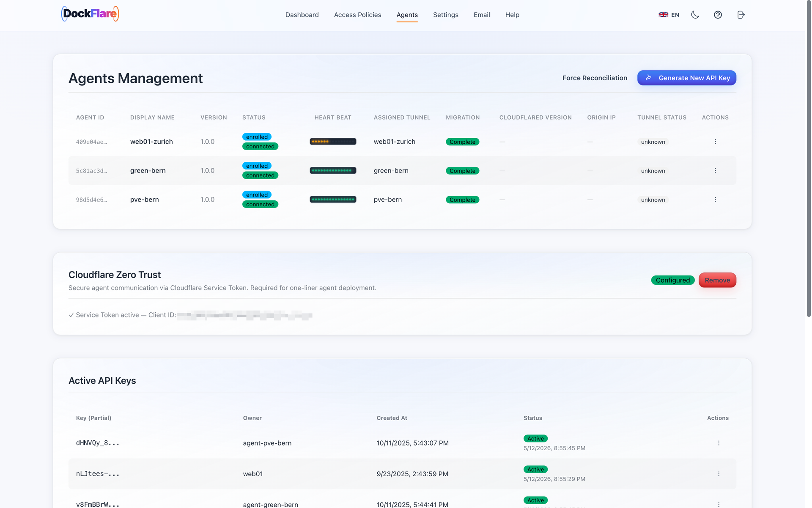Toggle dark mode moon icon
This screenshot has height=508, width=812.
695,15
